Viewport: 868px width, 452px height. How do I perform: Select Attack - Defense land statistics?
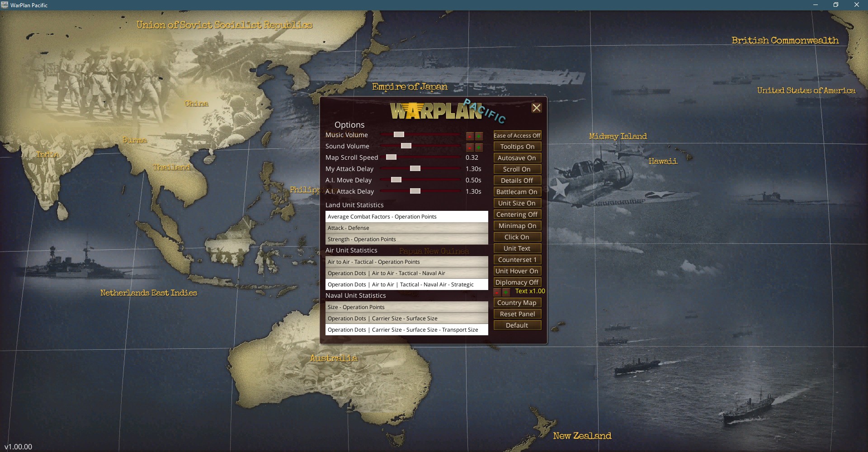(406, 228)
